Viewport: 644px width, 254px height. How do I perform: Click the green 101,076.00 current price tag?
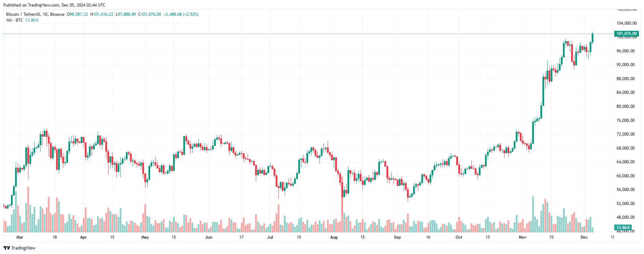pos(627,34)
